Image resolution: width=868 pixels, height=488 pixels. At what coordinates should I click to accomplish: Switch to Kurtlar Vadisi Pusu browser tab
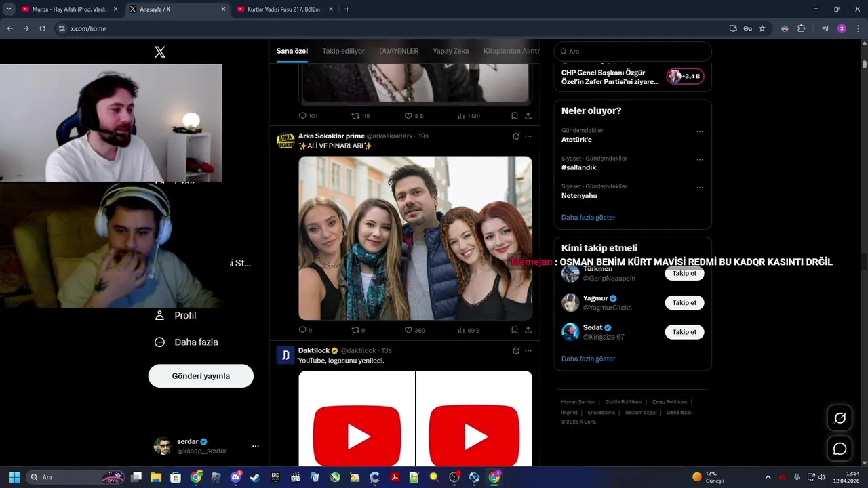coord(285,9)
